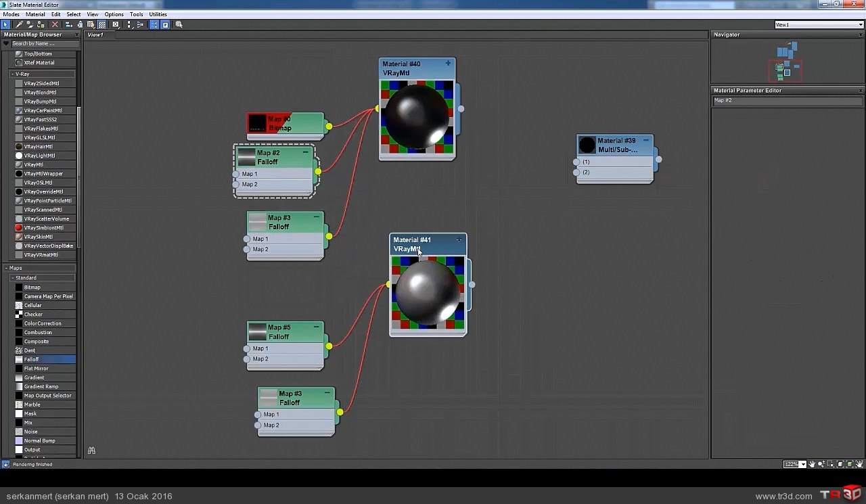
Task: Click Move Children toolbar icon
Action: click(x=69, y=24)
